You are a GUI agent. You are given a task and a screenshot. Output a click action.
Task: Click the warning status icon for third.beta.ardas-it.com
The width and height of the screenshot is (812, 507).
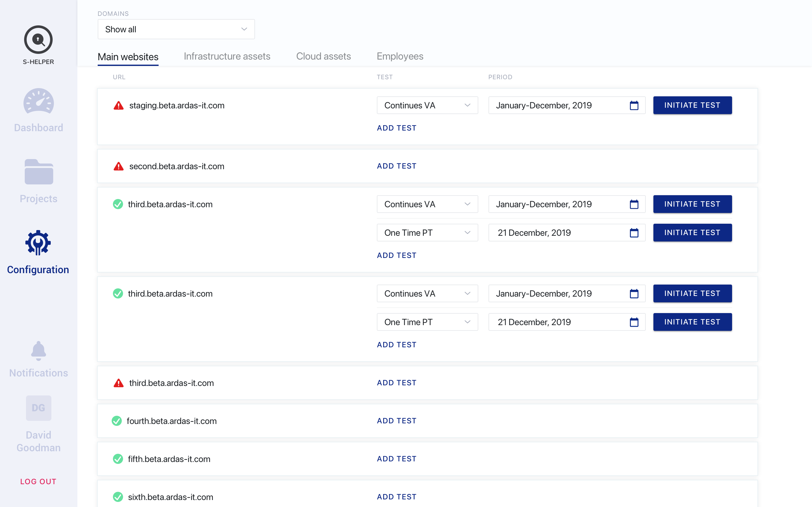[117, 382]
